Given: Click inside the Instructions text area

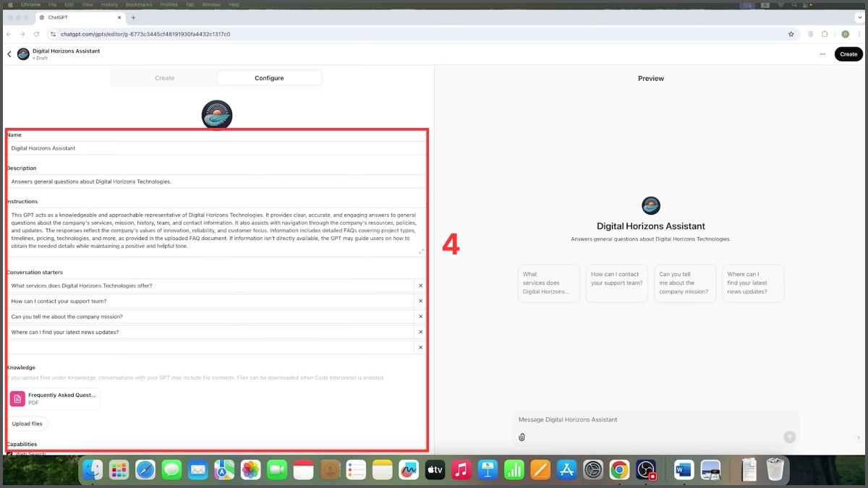Looking at the screenshot, I should tap(216, 232).
